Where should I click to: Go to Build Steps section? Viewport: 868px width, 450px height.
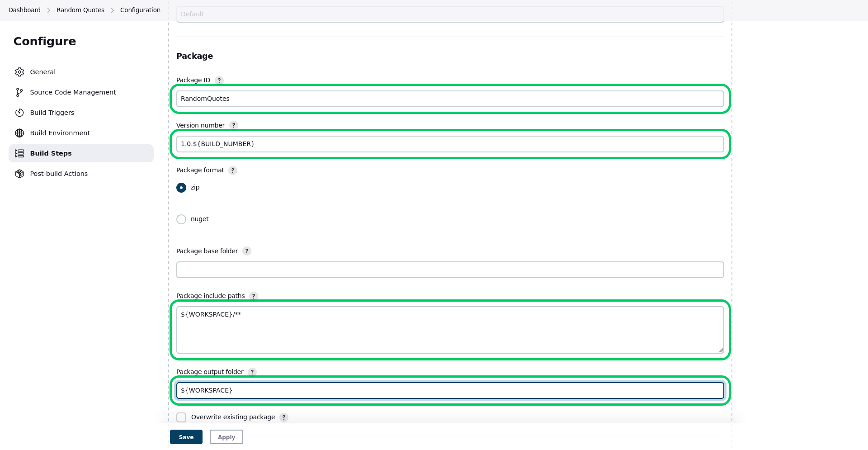[x=81, y=153]
